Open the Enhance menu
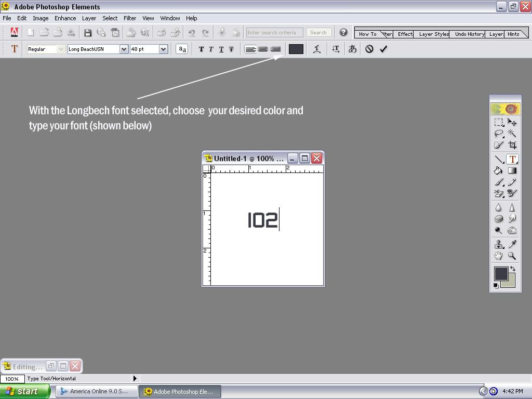532x399 pixels. pos(65,18)
